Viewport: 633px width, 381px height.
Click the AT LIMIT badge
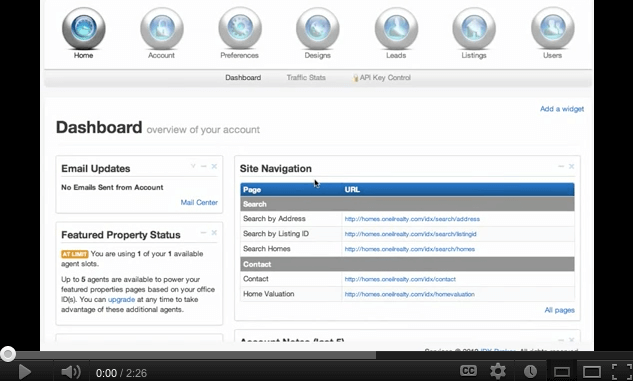click(74, 254)
